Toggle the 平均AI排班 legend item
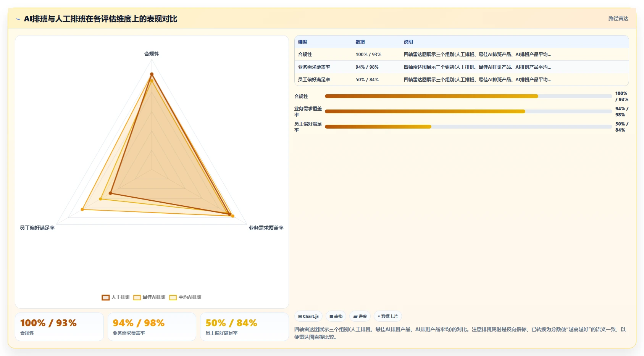This screenshot has height=356, width=644. (x=186, y=297)
